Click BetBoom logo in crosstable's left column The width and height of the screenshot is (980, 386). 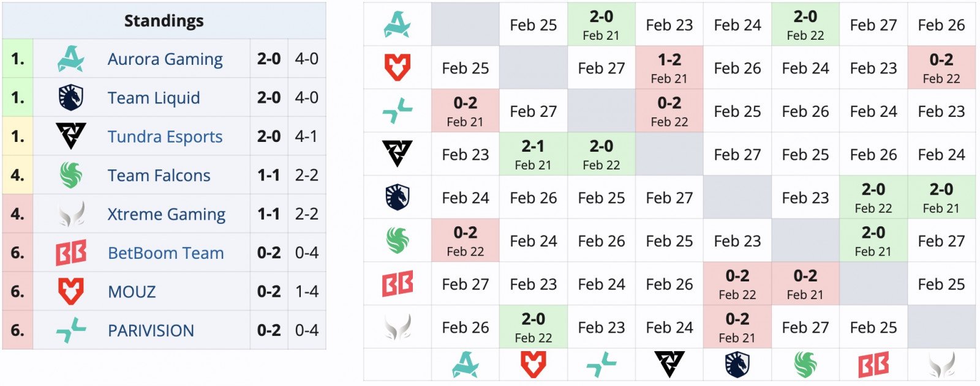397,284
